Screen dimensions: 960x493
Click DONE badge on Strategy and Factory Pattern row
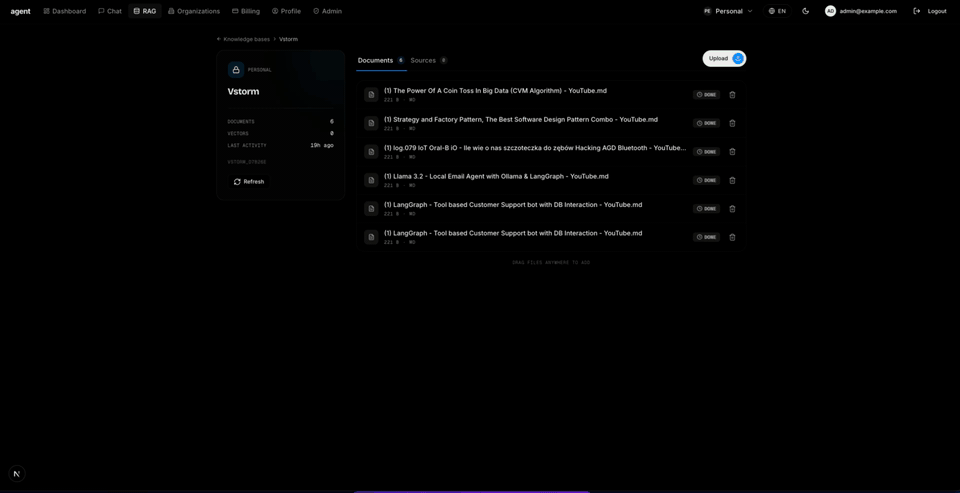pyautogui.click(x=707, y=123)
